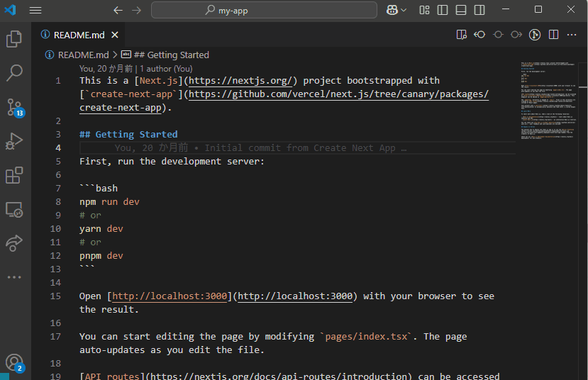Select the README.md editor tab

(x=79, y=35)
